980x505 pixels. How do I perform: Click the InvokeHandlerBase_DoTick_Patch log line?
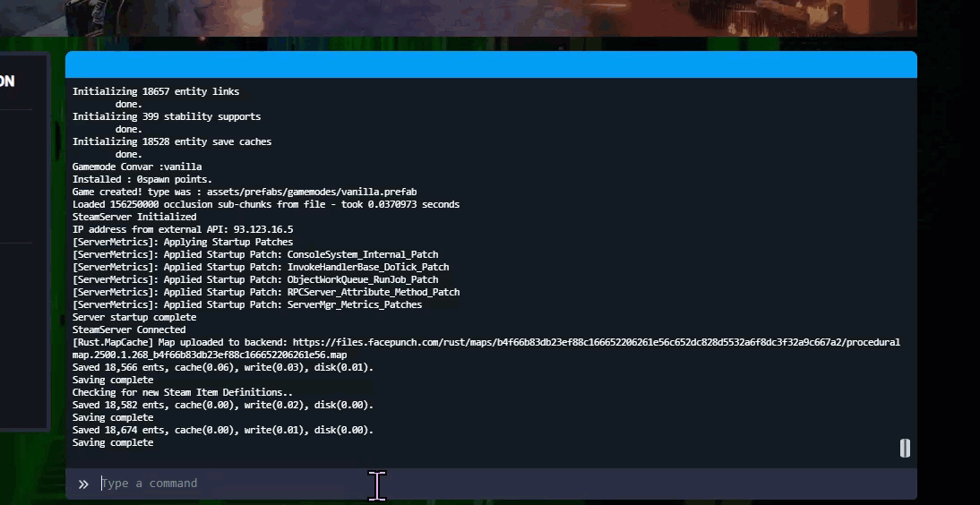[x=261, y=267]
